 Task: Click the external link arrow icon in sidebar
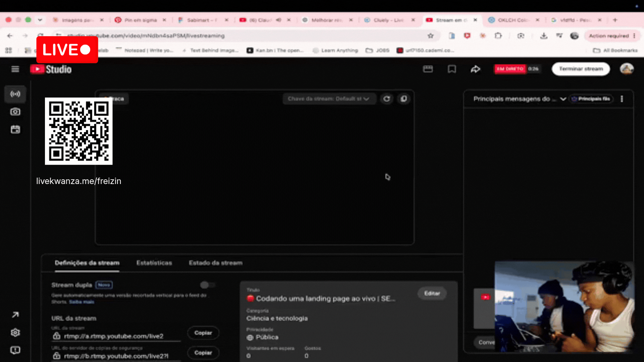(15, 315)
